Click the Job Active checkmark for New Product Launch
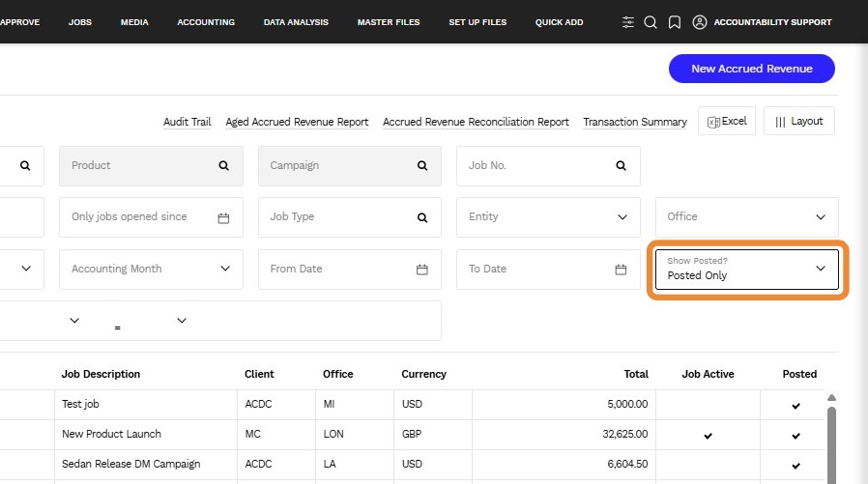 pos(708,436)
